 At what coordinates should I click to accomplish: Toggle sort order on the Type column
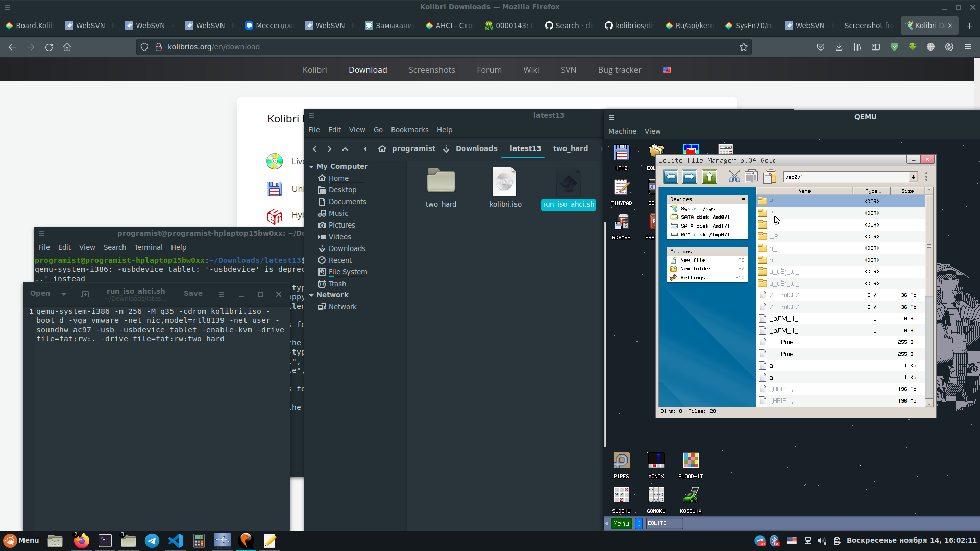coord(872,191)
